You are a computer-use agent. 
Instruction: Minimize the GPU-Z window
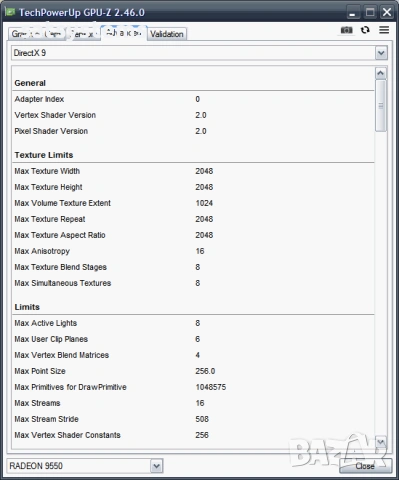pos(352,12)
